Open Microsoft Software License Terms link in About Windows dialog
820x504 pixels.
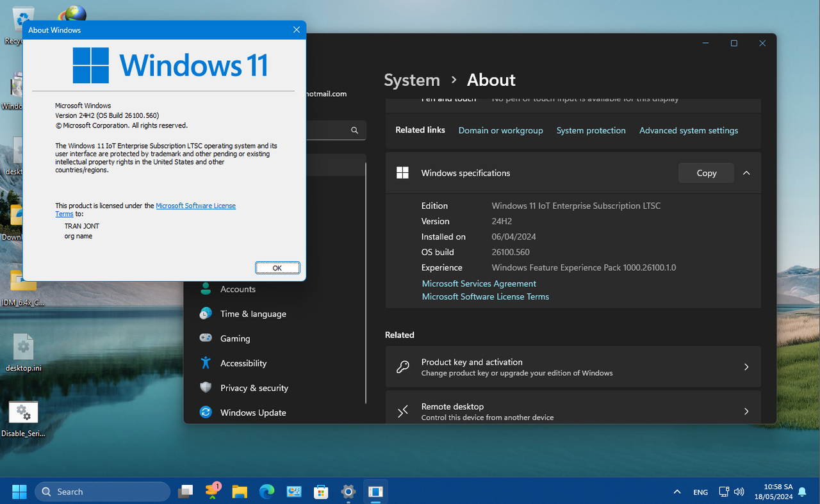pos(195,206)
